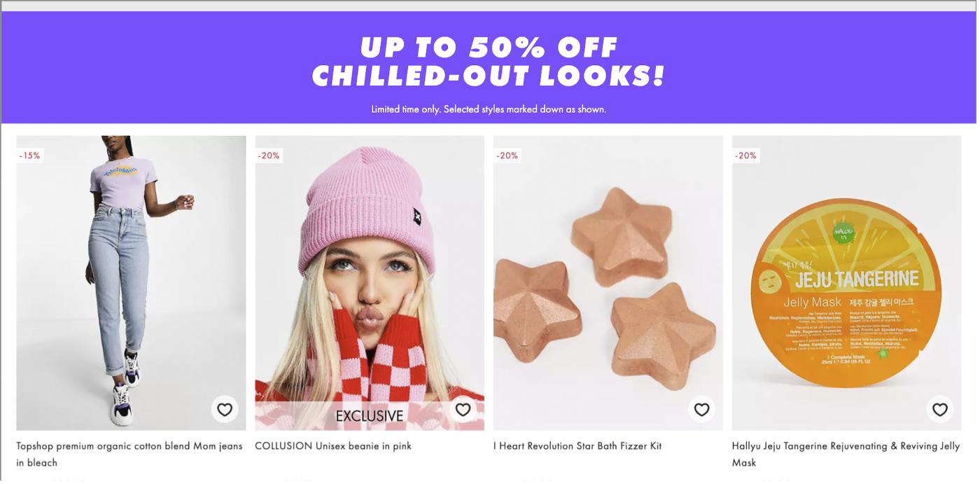Screen dimensions: 980x484
Task: Click the -20% badge on bath fizzers
Action: click(507, 155)
